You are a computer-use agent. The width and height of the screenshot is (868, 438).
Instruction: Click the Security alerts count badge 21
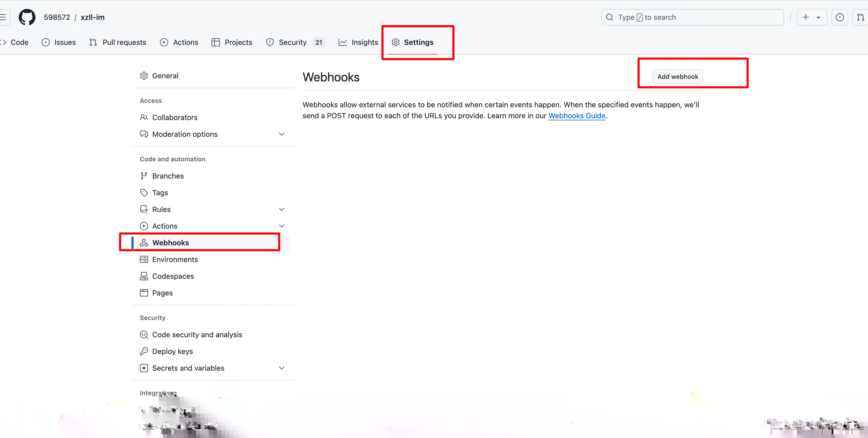tap(319, 42)
